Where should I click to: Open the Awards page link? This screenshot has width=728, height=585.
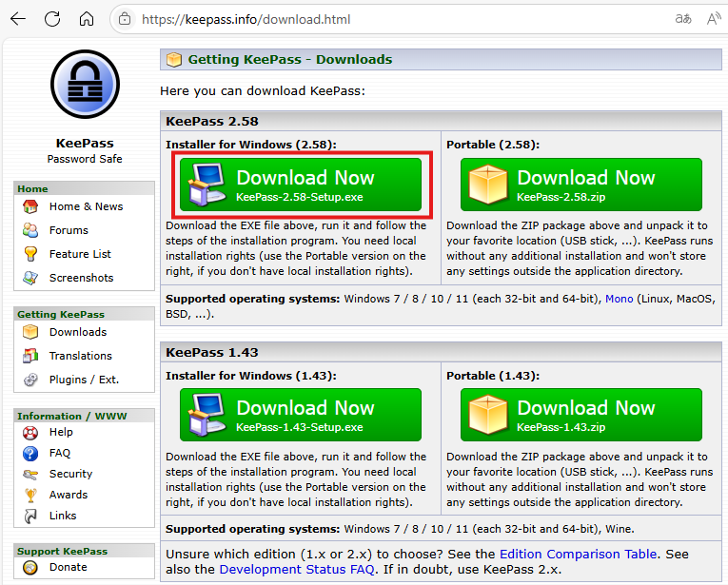[69, 495]
